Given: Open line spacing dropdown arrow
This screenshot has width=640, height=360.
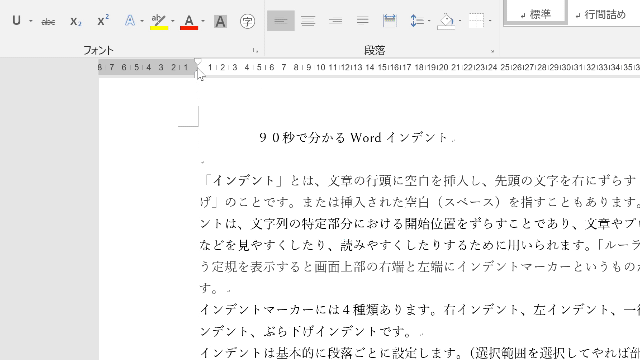Looking at the screenshot, I should click(429, 21).
